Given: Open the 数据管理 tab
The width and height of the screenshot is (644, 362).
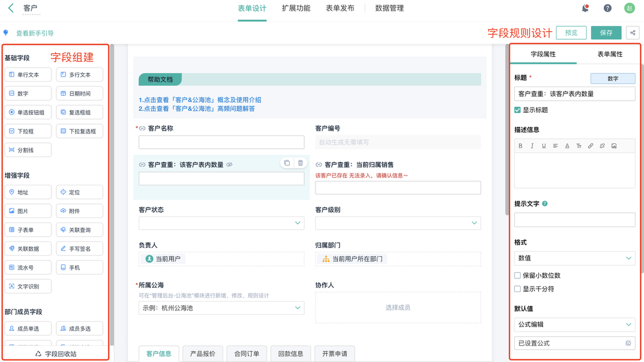Looking at the screenshot, I should pos(390,9).
